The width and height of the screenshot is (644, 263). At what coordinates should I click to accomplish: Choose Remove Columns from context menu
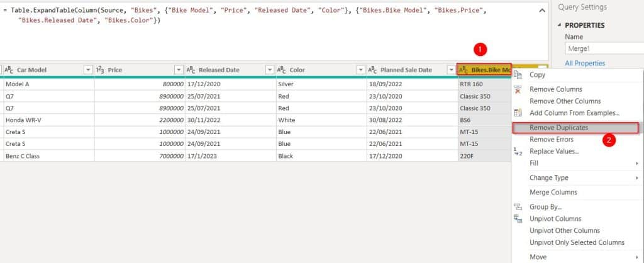point(556,89)
